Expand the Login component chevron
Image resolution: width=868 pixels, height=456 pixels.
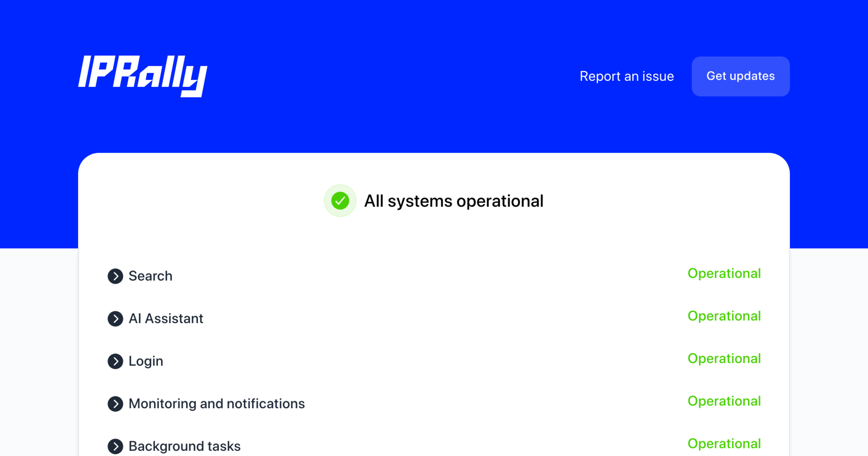coord(115,361)
